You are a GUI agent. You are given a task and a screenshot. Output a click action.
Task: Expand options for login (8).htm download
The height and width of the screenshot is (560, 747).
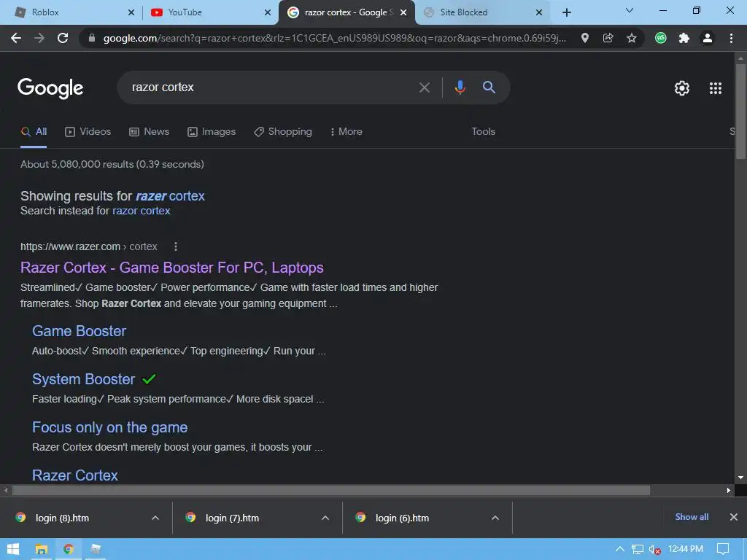pyautogui.click(x=155, y=518)
